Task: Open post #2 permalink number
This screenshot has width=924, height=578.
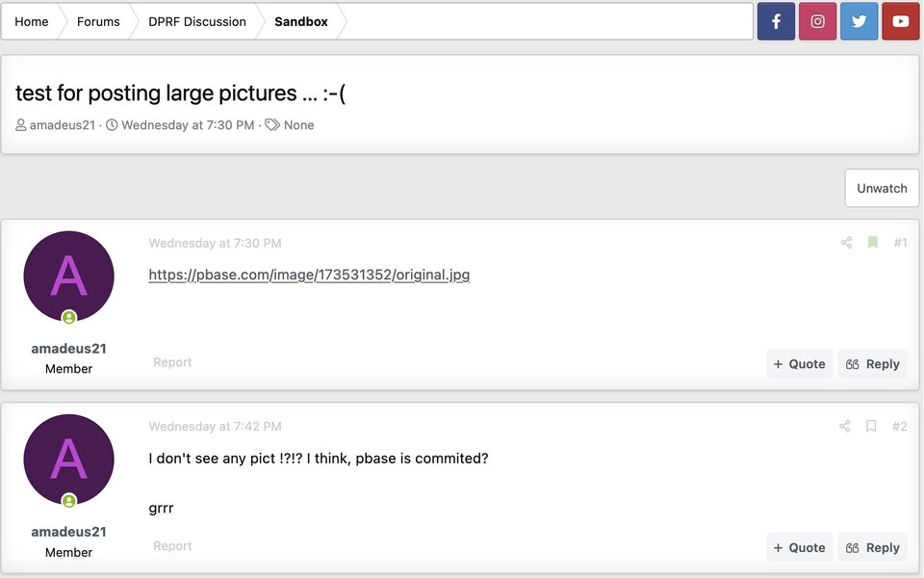Action: [899, 426]
